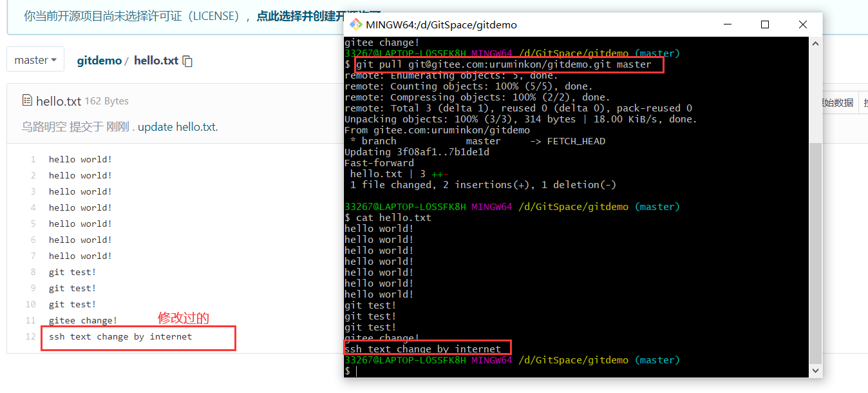Click the MINGW64:/d/GitSpace/gitdemo window title
868x393 pixels.
pyautogui.click(x=441, y=24)
